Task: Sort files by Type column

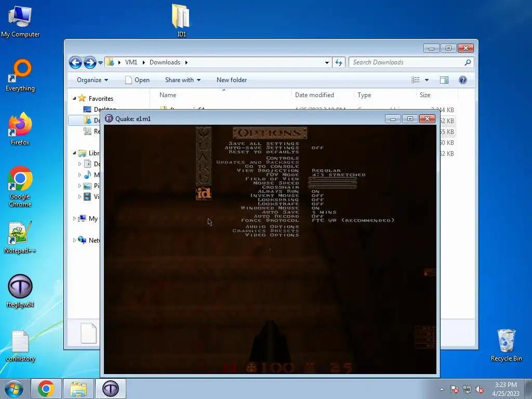Action: pyautogui.click(x=385, y=95)
